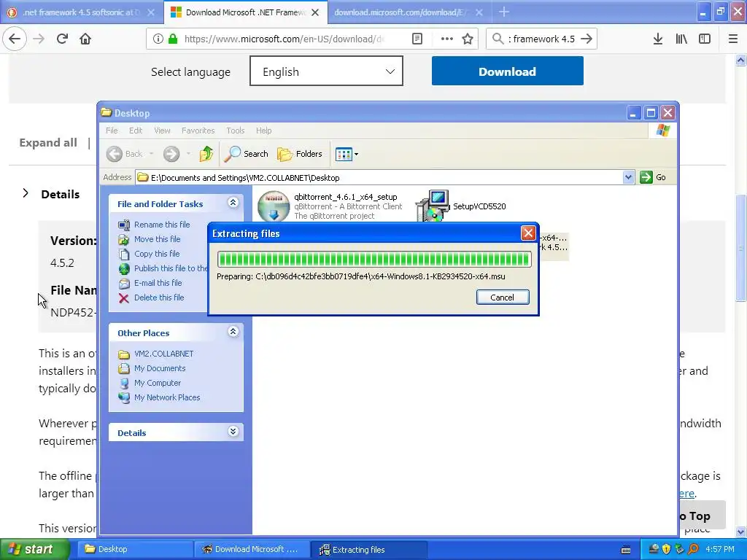The width and height of the screenshot is (747, 560).
Task: Click Delete this file task
Action: [x=159, y=297]
